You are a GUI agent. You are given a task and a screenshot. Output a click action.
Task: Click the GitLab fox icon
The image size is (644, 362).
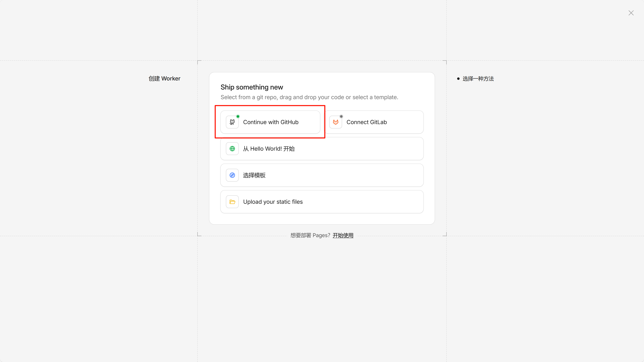336,122
